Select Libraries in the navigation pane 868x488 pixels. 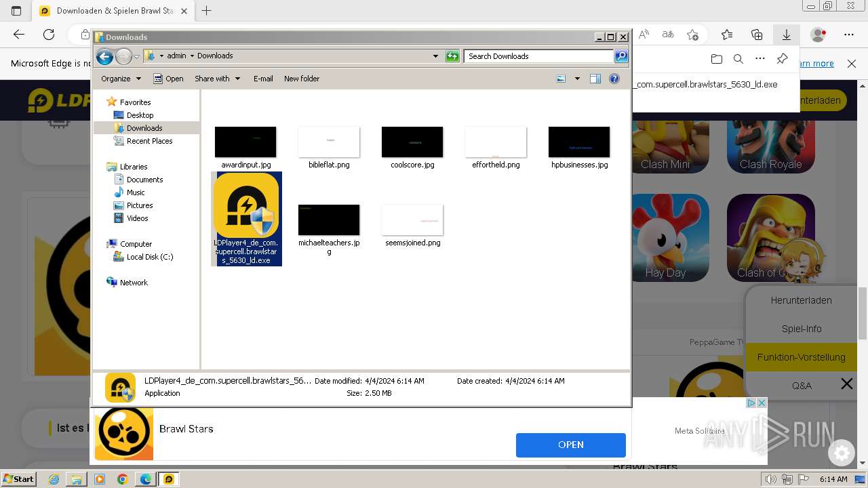point(134,167)
